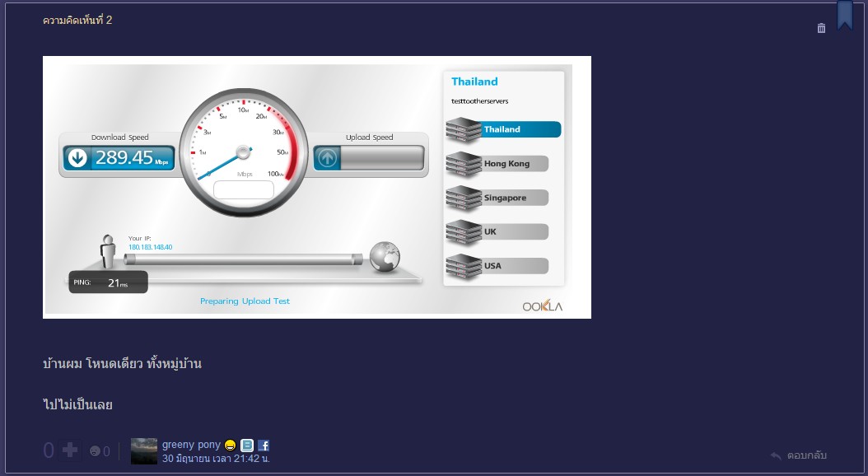868x476 pixels.
Task: Click the blue B blog icon
Action: [x=247, y=445]
